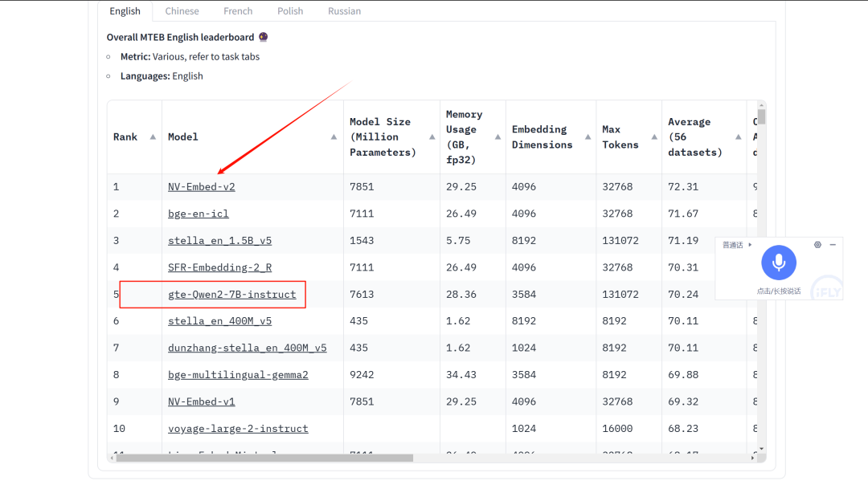Click the table's vertical scrollbar thumb
868x489 pixels.
(761, 116)
